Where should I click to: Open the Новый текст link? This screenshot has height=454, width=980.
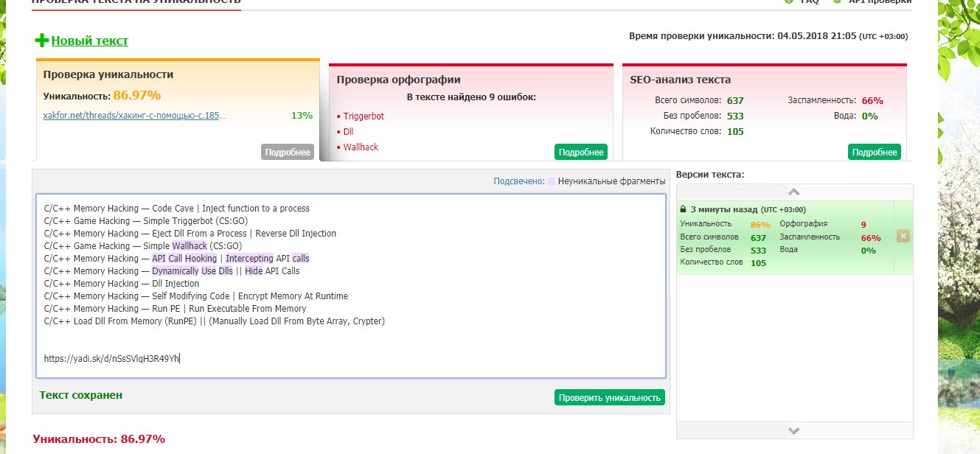coord(89,41)
